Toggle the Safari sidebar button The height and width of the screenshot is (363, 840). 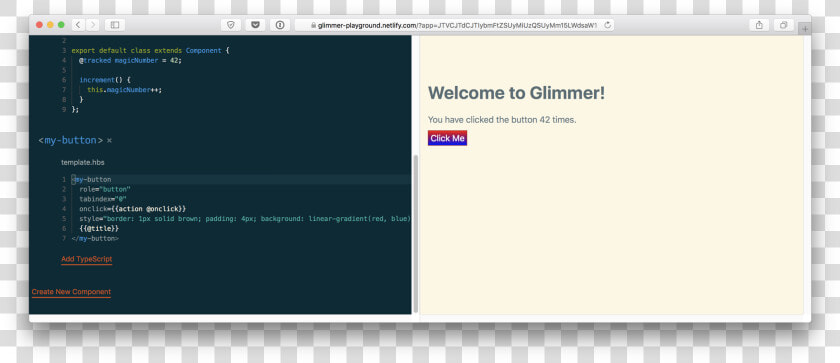(x=114, y=25)
